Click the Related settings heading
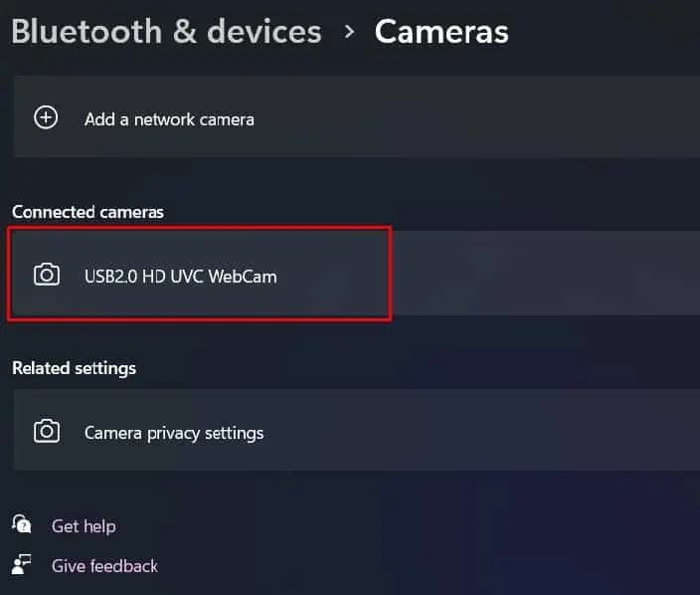Screen dimensions: 700x595 [74, 368]
